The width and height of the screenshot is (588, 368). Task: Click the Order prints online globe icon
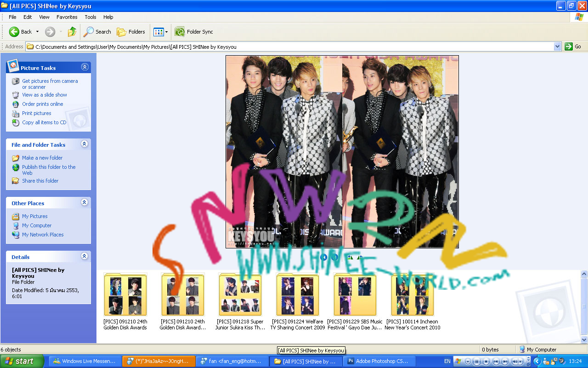(x=16, y=104)
